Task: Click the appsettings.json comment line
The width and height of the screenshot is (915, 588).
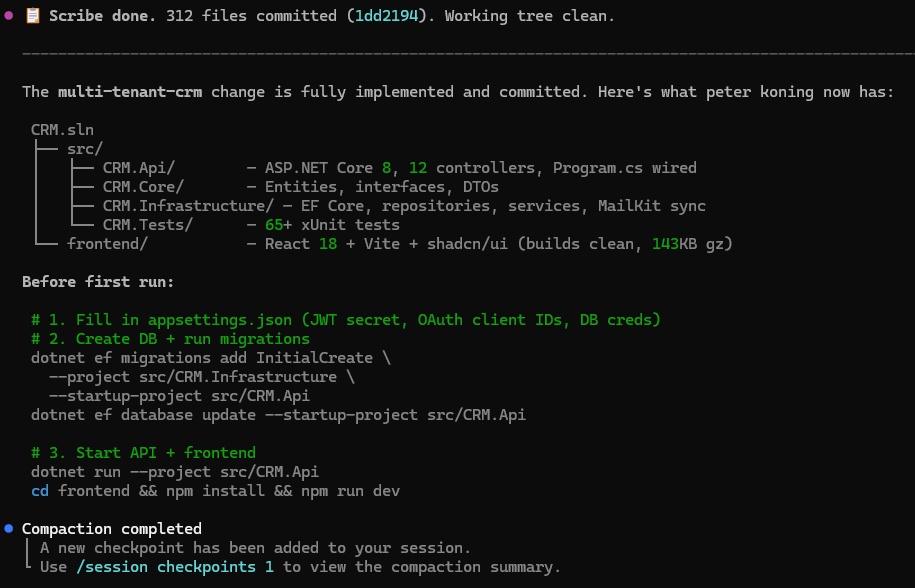Action: point(346,320)
